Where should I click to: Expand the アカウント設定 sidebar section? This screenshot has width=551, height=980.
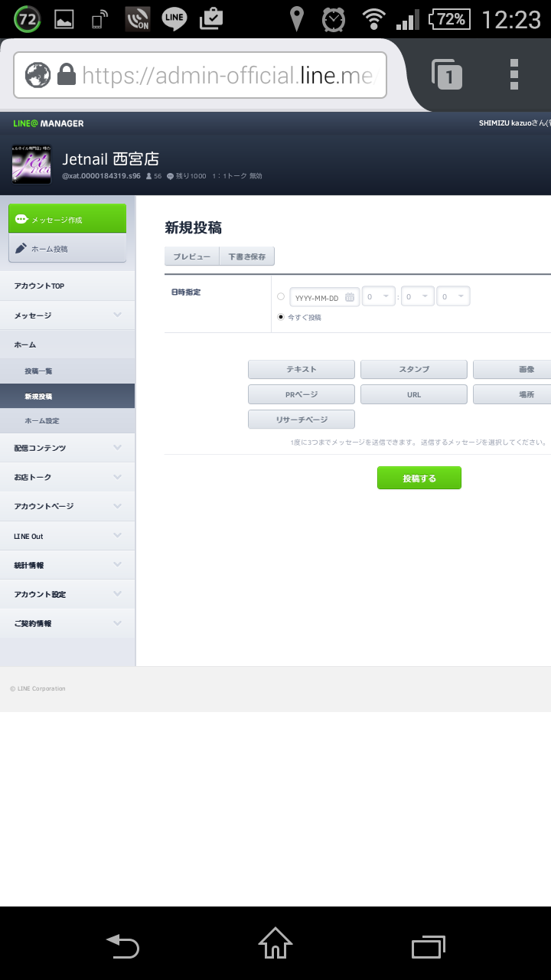pyautogui.click(x=67, y=594)
